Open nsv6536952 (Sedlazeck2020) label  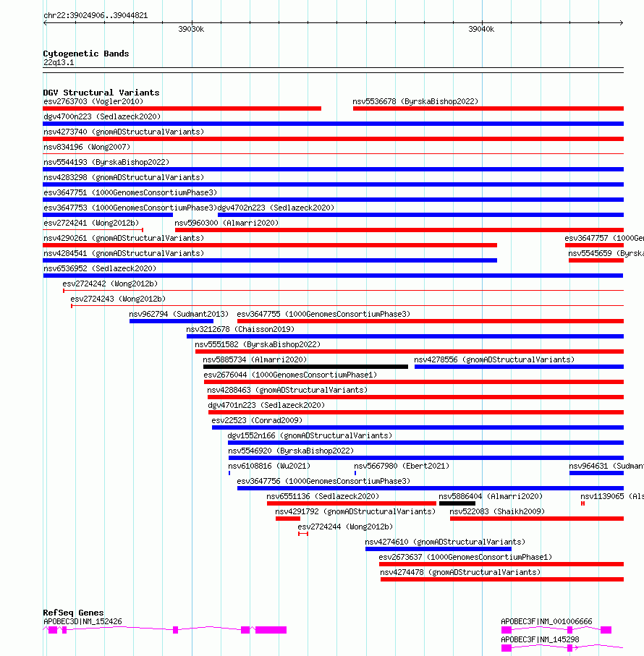(x=100, y=268)
